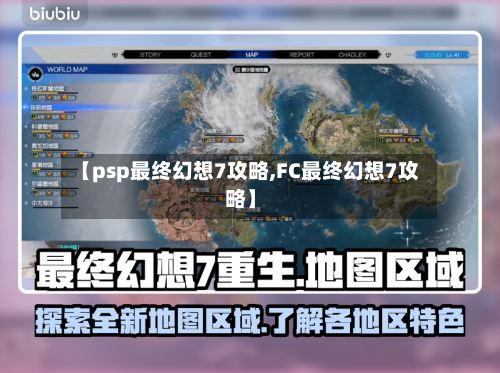This screenshot has width=500, height=373.
Task: Click orange spring icon under 科雷陸地區 list entry
Action: (x=50, y=136)
